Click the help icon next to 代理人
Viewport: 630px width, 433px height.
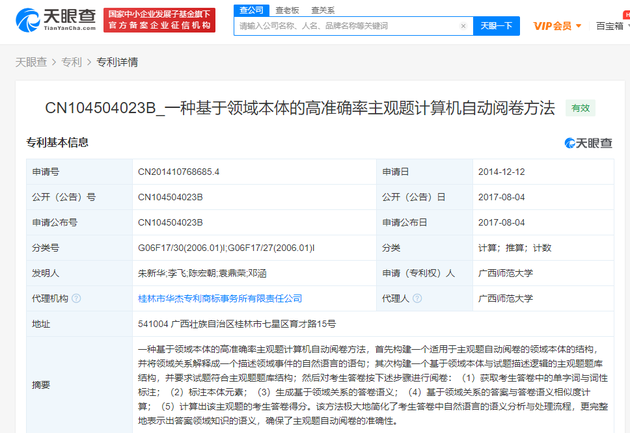click(417, 298)
